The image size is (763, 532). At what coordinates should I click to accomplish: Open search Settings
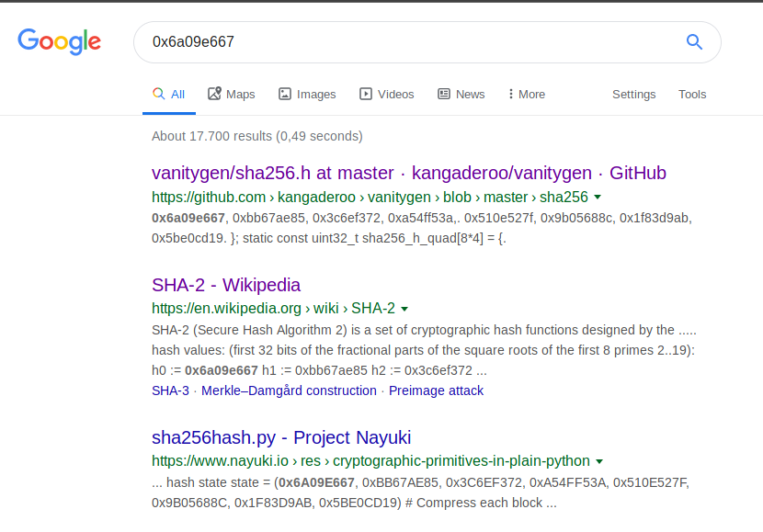[x=633, y=95]
